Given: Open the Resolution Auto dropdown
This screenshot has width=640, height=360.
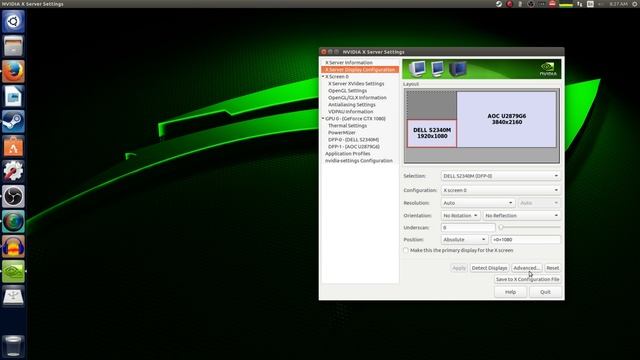Looking at the screenshot, I should 478,203.
